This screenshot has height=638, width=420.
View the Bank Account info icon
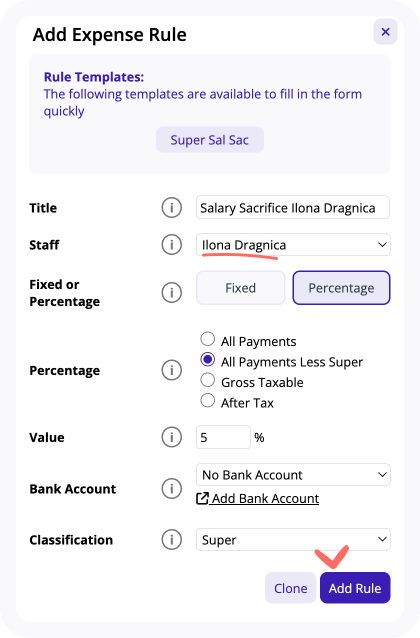(x=172, y=489)
